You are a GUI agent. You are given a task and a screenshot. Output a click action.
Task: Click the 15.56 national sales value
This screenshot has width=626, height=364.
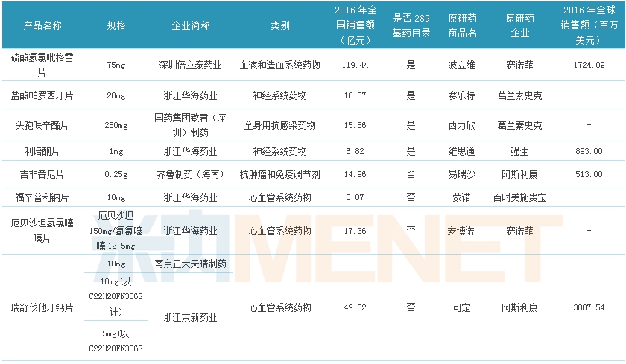pos(355,126)
